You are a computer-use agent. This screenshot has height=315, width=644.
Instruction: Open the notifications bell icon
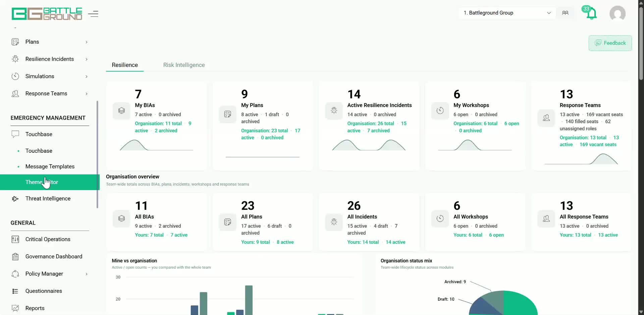tap(591, 13)
